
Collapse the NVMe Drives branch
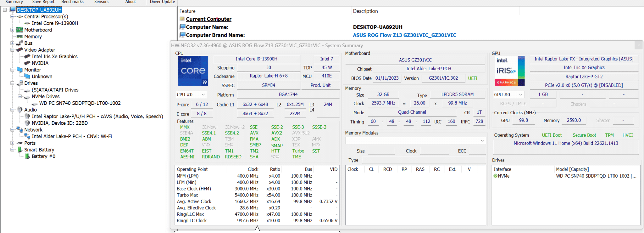point(20,96)
